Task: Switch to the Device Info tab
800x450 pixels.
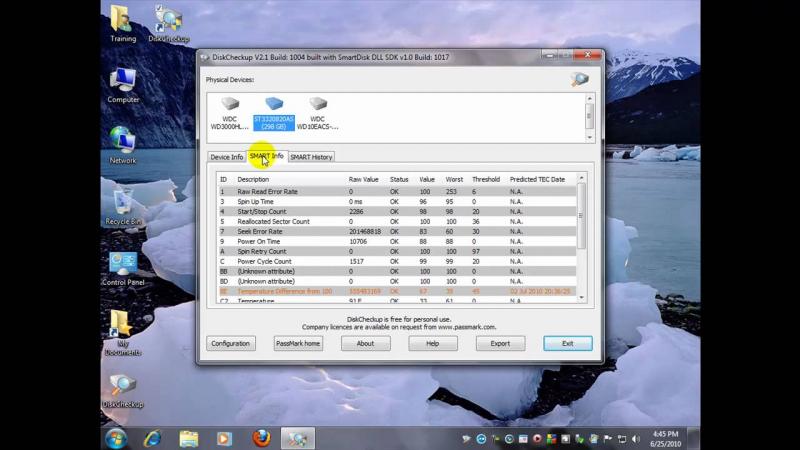Action: pos(227,157)
